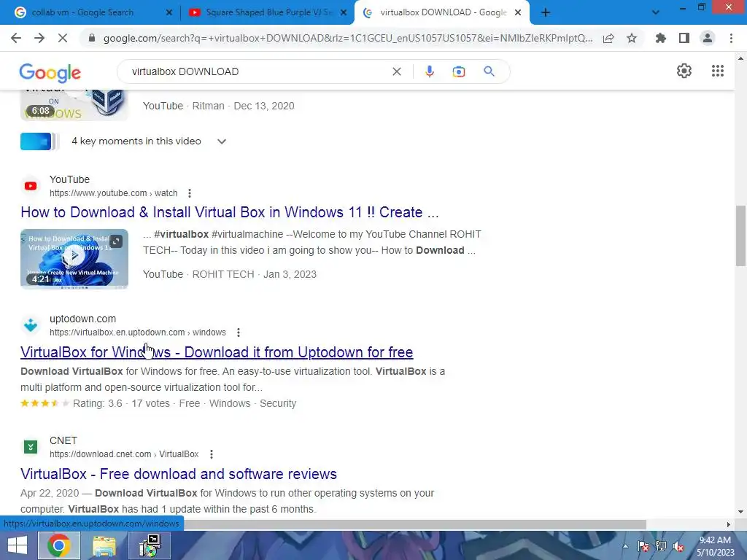Open Chrome's three-dot menu
The height and width of the screenshot is (560, 747).
731,38
